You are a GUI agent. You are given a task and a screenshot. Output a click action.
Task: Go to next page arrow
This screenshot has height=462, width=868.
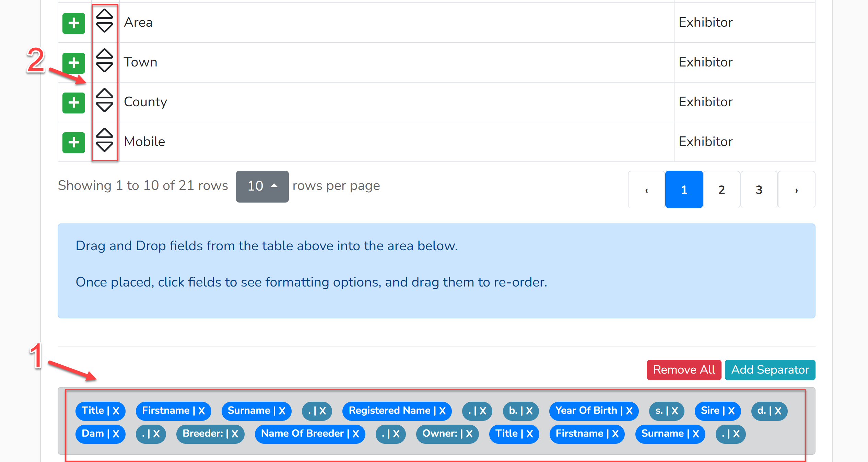pos(796,190)
